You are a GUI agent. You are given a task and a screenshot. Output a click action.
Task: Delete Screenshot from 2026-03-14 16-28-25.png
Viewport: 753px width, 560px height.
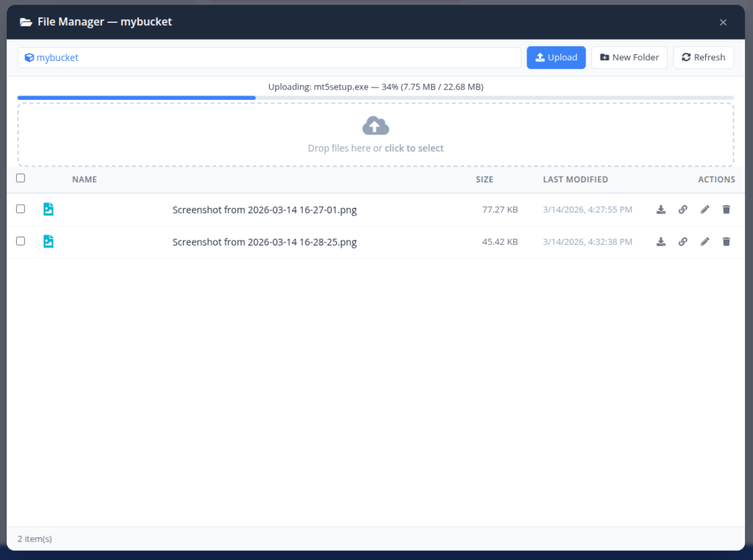coord(727,241)
